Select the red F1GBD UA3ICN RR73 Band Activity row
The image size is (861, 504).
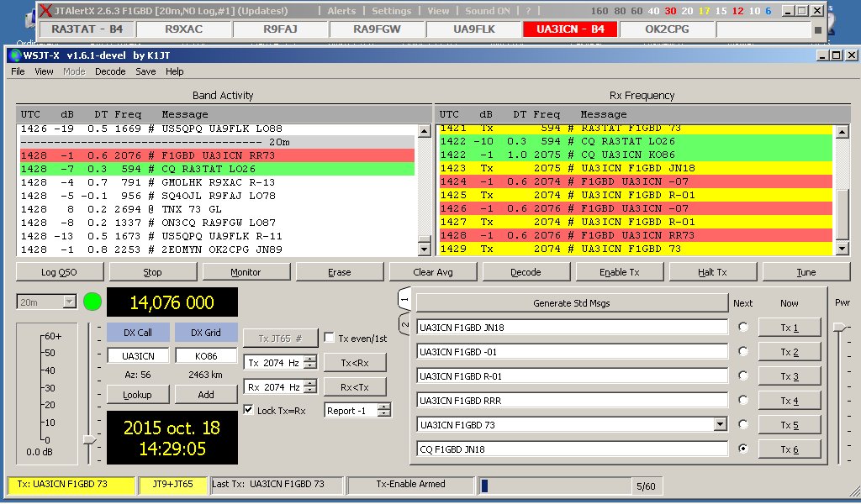pyautogui.click(x=217, y=155)
